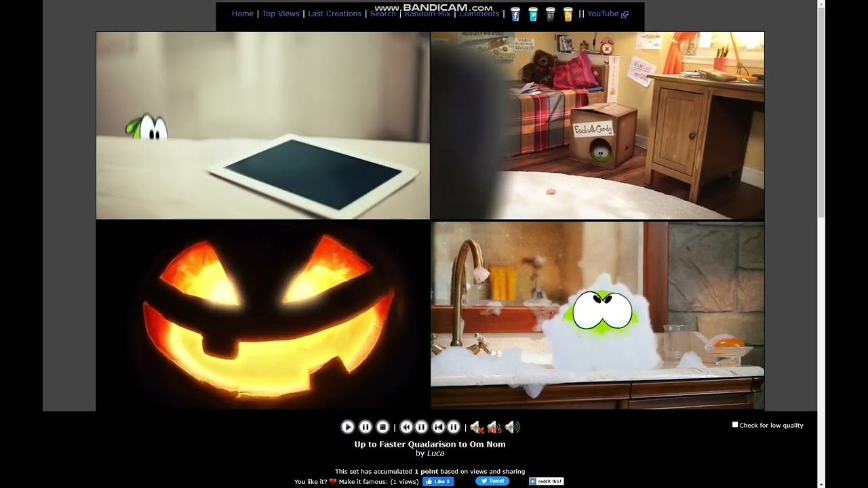Click the page vertical scrollbar thumb
This screenshot has width=868, height=488.
pyautogui.click(x=821, y=113)
